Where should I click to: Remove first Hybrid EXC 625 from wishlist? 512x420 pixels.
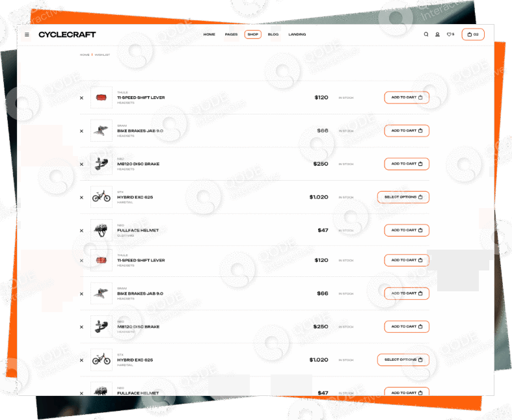tap(81, 198)
